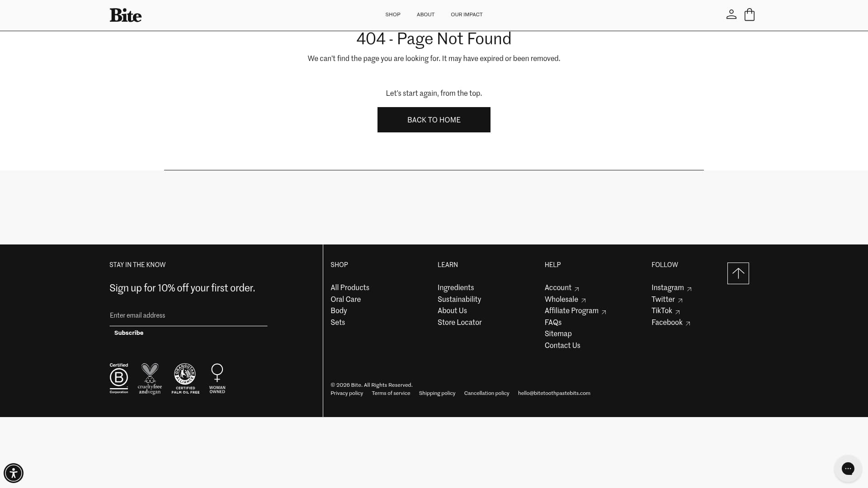Open the Sitemap link

(558, 334)
